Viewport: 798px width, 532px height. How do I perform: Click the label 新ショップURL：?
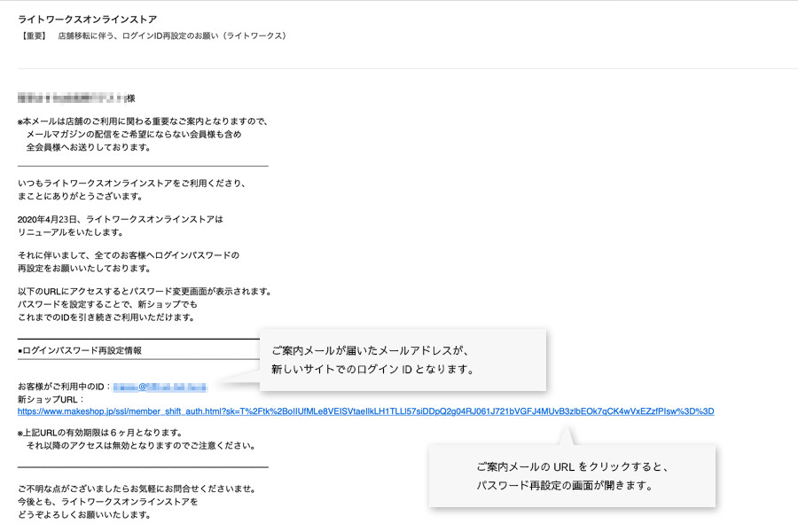point(51,400)
